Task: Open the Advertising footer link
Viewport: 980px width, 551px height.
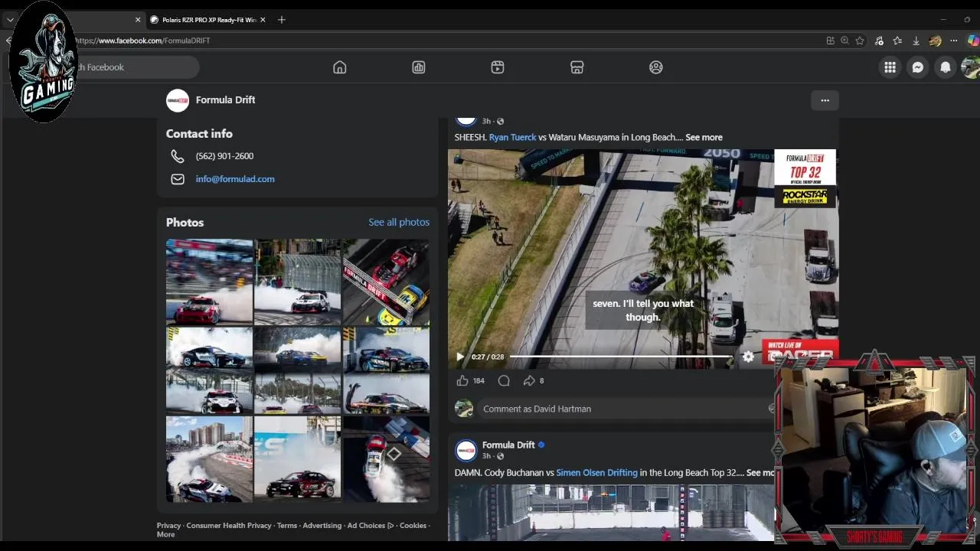Action: [x=322, y=526]
